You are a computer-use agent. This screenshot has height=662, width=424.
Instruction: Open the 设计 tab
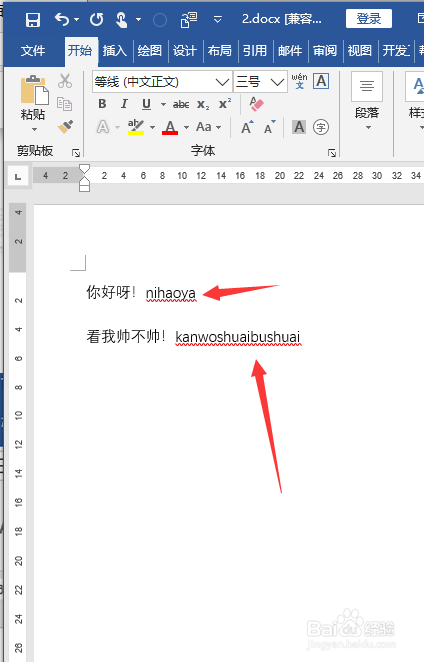185,51
